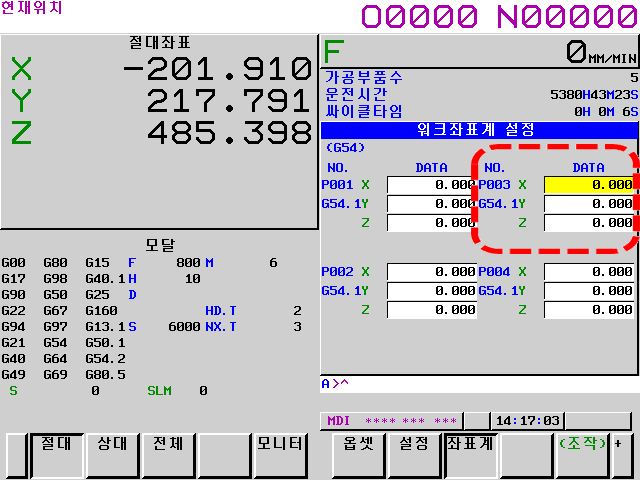Open the (조작) operation soft key
This screenshot has width=640, height=480.
pyautogui.click(x=582, y=455)
